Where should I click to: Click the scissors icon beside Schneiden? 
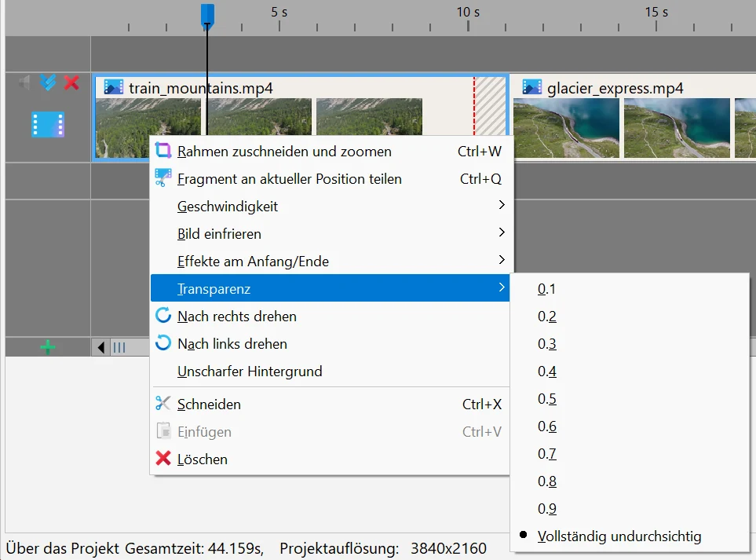(x=163, y=403)
